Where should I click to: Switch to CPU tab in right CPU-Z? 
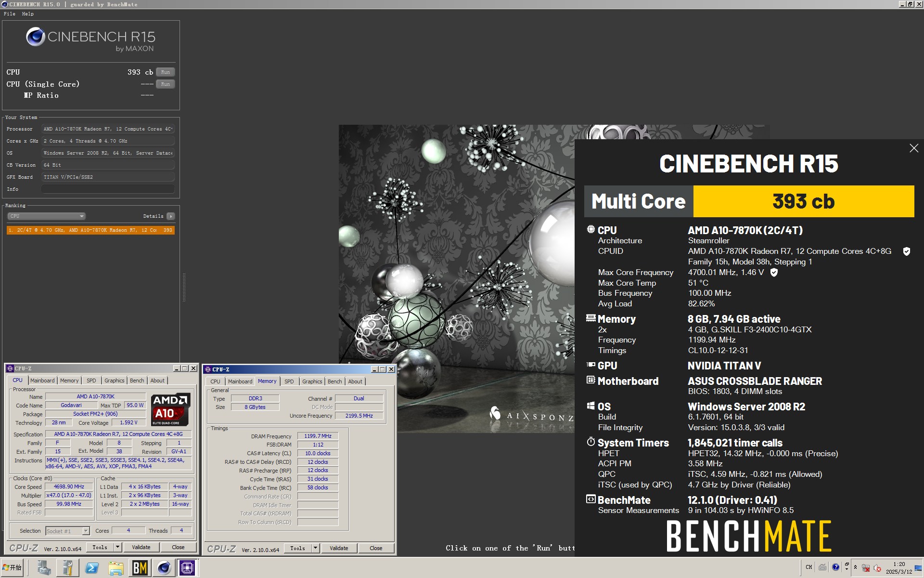216,381
